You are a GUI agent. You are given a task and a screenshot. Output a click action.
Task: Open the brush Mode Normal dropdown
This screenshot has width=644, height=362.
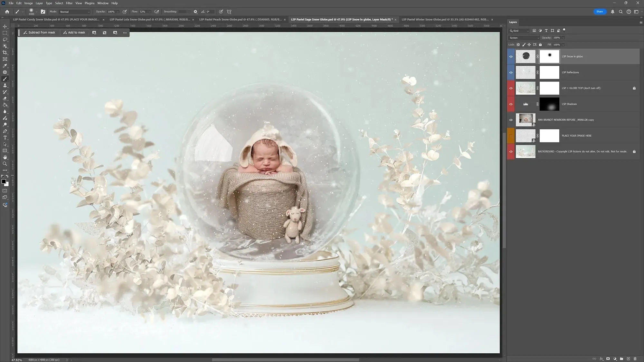pyautogui.click(x=75, y=12)
